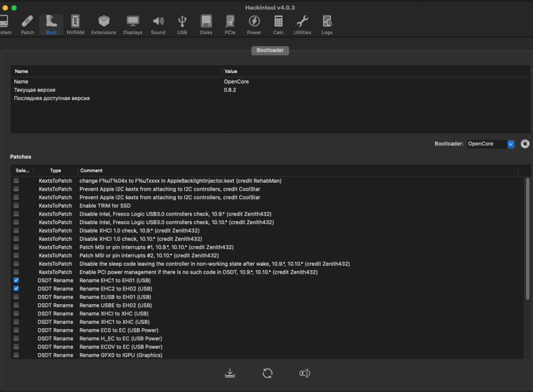533x392 pixels.
Task: Select Disable the sleep code patch row
Action: tap(268, 264)
